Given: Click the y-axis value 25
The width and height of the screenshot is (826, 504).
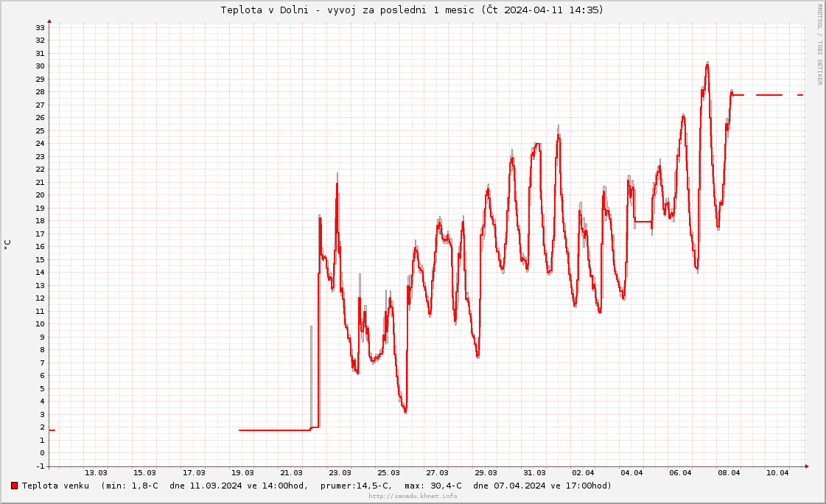Looking at the screenshot, I should pyautogui.click(x=40, y=130).
